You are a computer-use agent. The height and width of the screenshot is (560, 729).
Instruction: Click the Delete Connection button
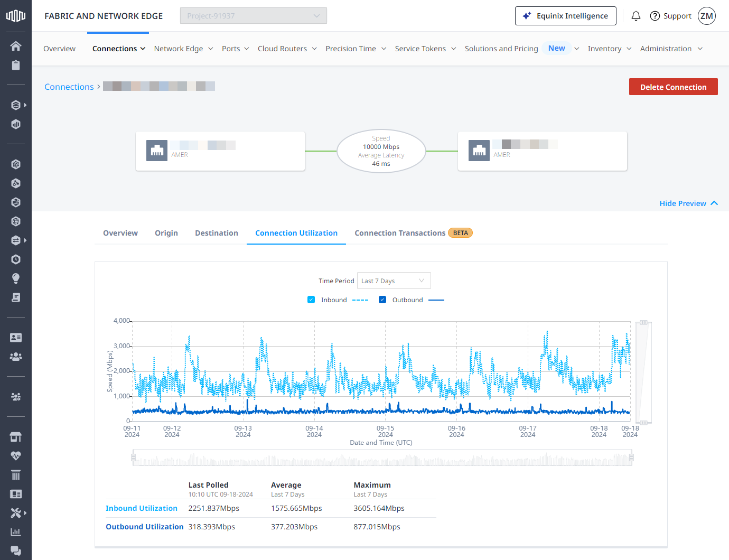[x=674, y=87]
